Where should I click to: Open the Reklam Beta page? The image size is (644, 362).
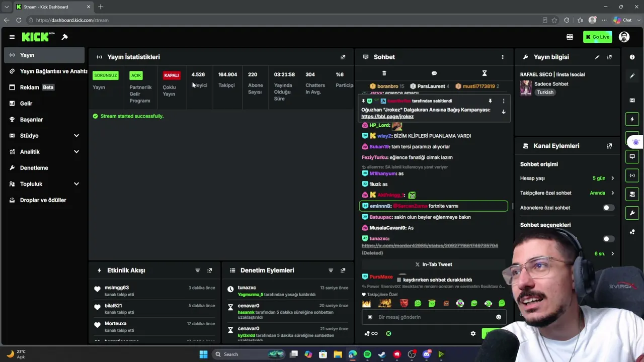pyautogui.click(x=44, y=87)
